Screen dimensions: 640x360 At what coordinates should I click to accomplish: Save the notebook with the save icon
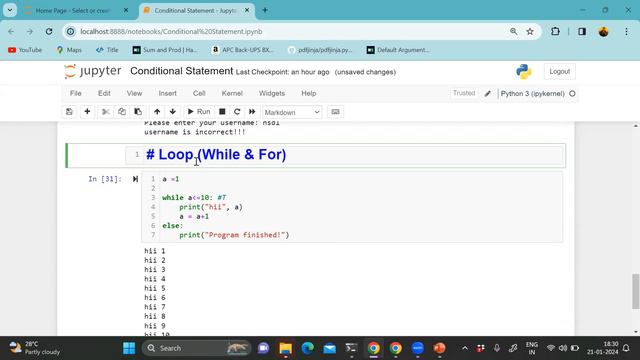pos(69,112)
